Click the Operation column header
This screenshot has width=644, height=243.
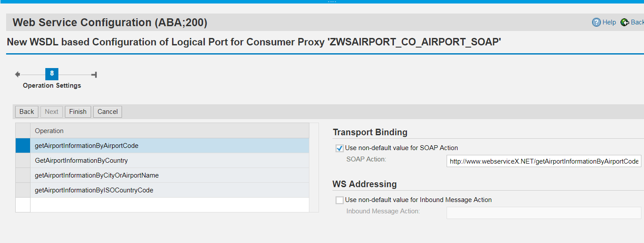click(x=169, y=131)
